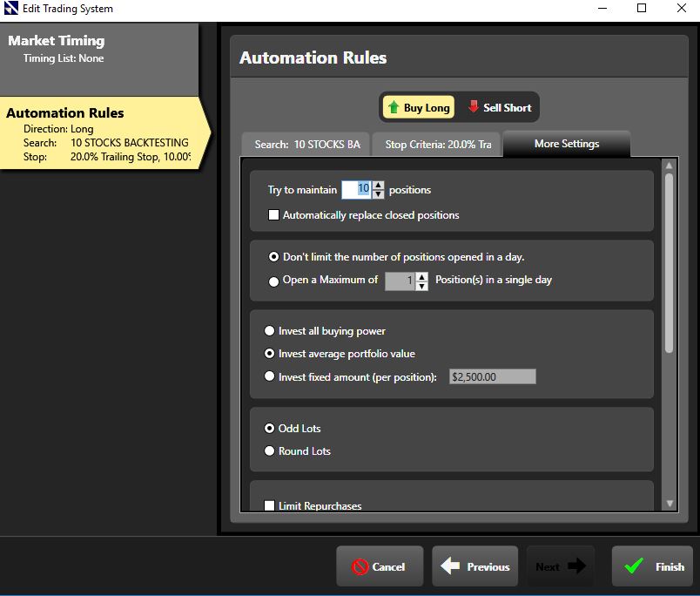
Task: Click the red Cancel circle icon
Action: pos(360,566)
